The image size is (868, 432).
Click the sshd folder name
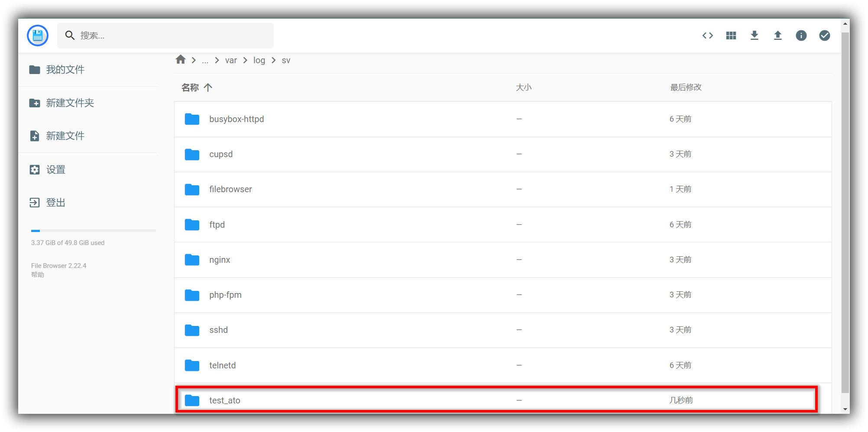tap(218, 330)
